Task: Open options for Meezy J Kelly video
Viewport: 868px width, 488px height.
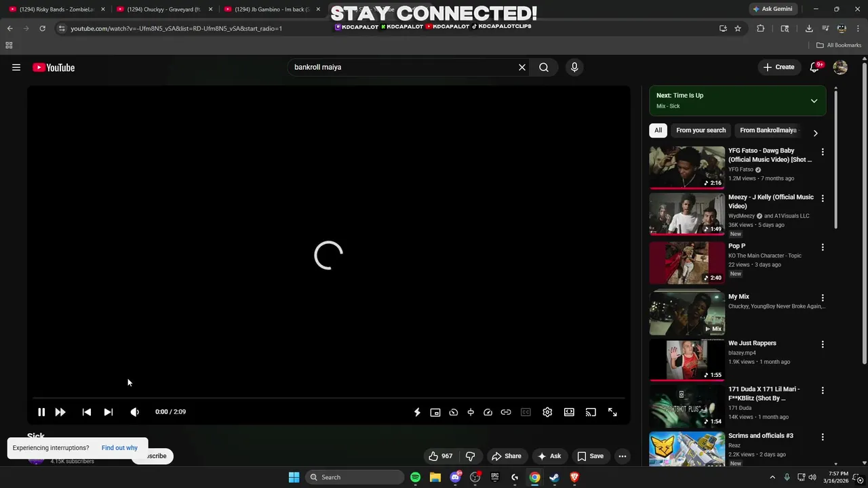Action: [x=823, y=199]
